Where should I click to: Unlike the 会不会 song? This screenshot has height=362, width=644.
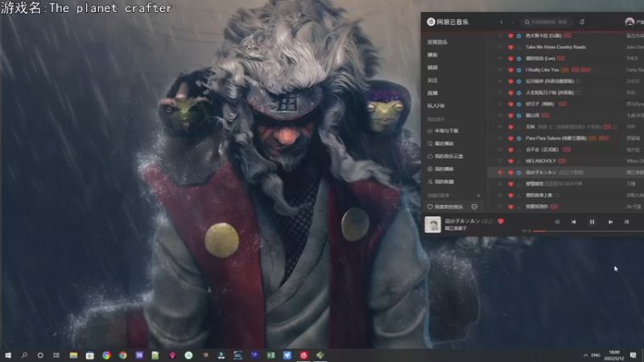[510, 150]
